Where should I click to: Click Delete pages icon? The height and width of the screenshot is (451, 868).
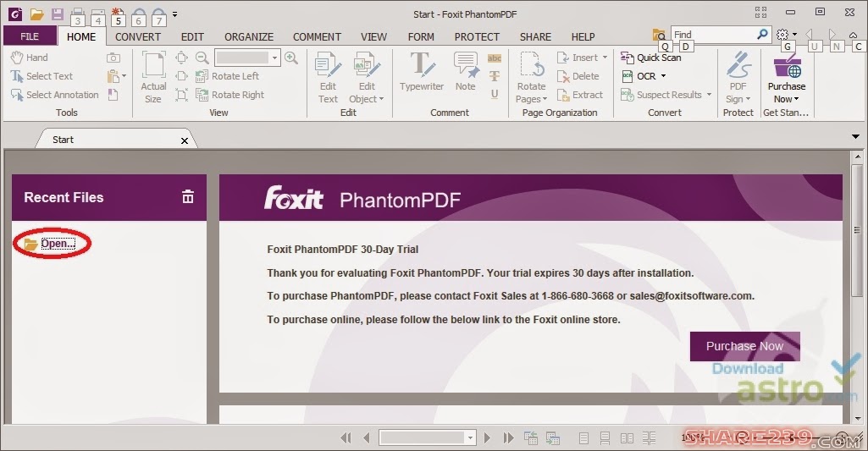point(578,76)
